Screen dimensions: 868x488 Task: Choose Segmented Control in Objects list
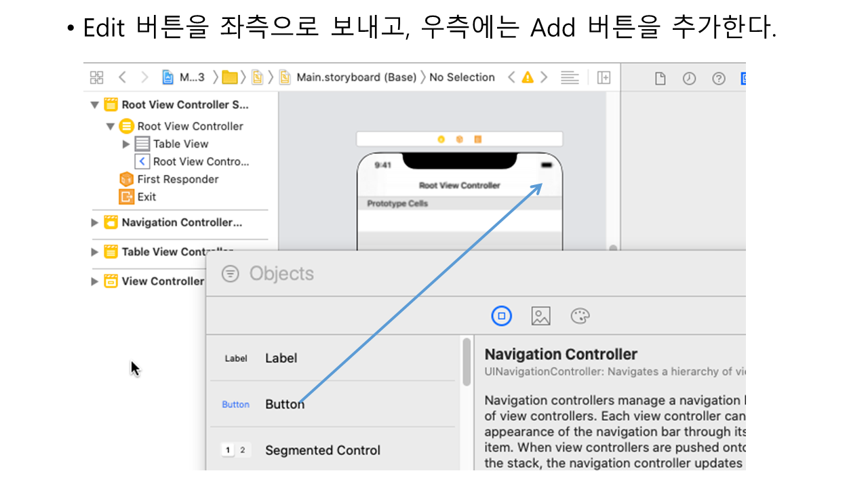pyautogui.click(x=322, y=450)
